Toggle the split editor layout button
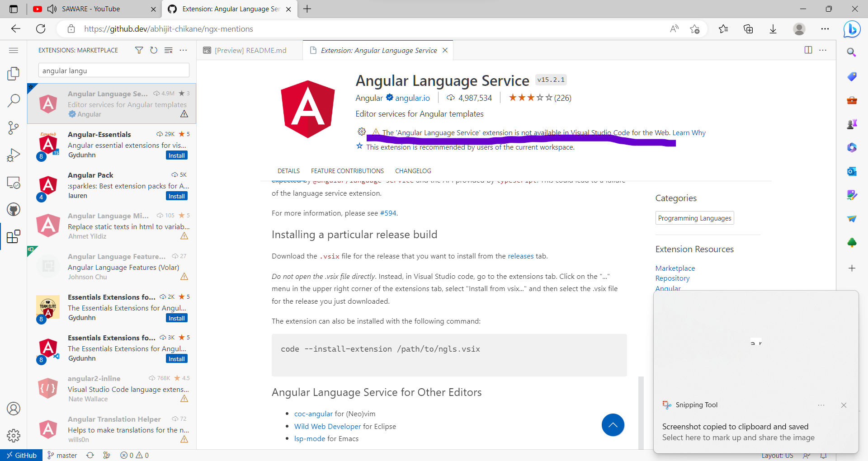 [808, 50]
